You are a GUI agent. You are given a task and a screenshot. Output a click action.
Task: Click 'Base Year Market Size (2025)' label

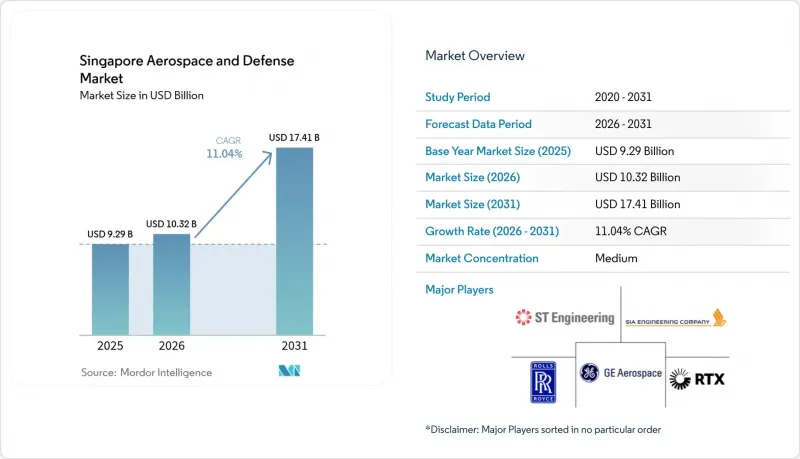tap(498, 151)
